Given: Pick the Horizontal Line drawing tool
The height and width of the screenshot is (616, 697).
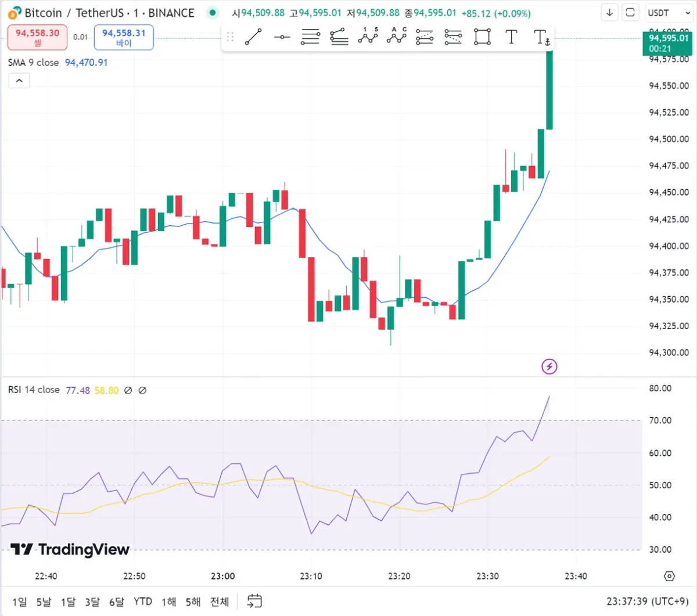Looking at the screenshot, I should coord(282,38).
